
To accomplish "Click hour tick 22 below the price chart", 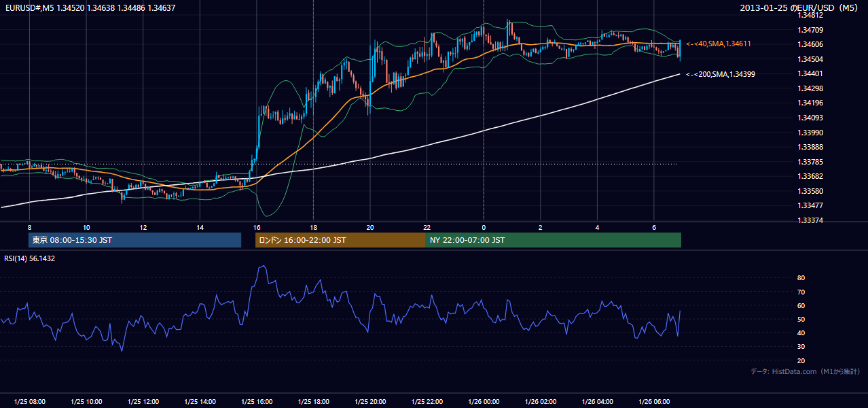I will point(427,227).
